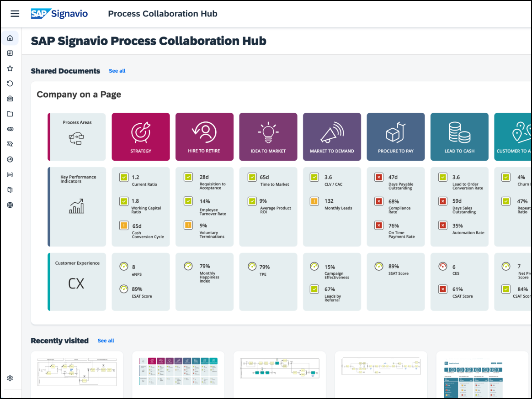Click green check for 1.2 Current Ratio
Viewport: 532px width, 399px height.
click(x=124, y=177)
